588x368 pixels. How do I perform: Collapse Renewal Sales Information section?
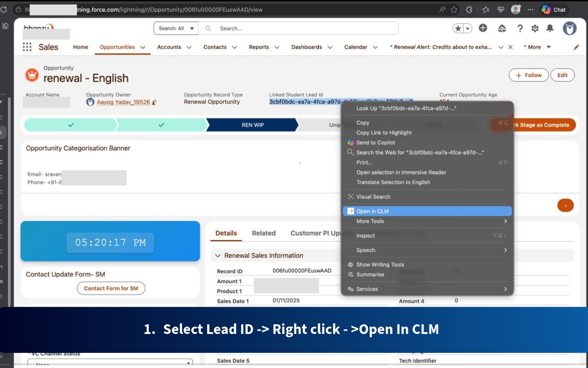click(218, 256)
